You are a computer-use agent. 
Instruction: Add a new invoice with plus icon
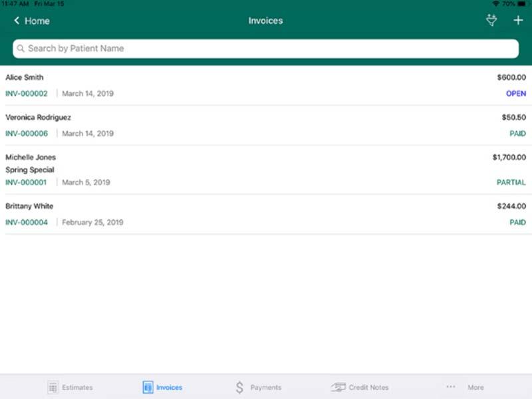518,21
